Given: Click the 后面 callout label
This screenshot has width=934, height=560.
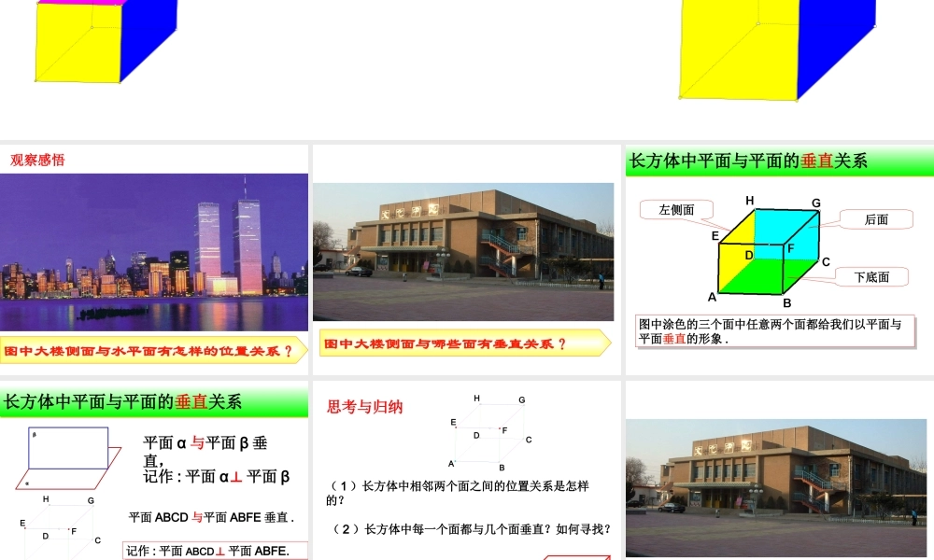Looking at the screenshot, I should click(875, 219).
